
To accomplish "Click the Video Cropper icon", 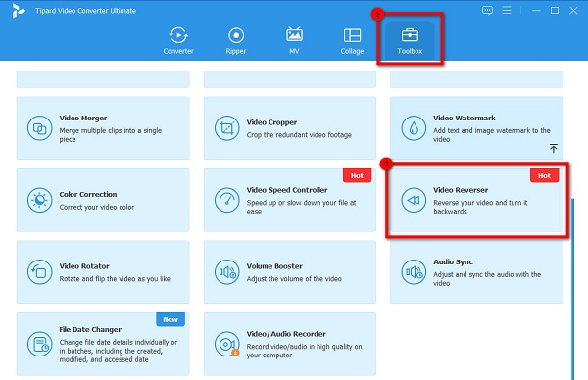I will click(x=227, y=128).
